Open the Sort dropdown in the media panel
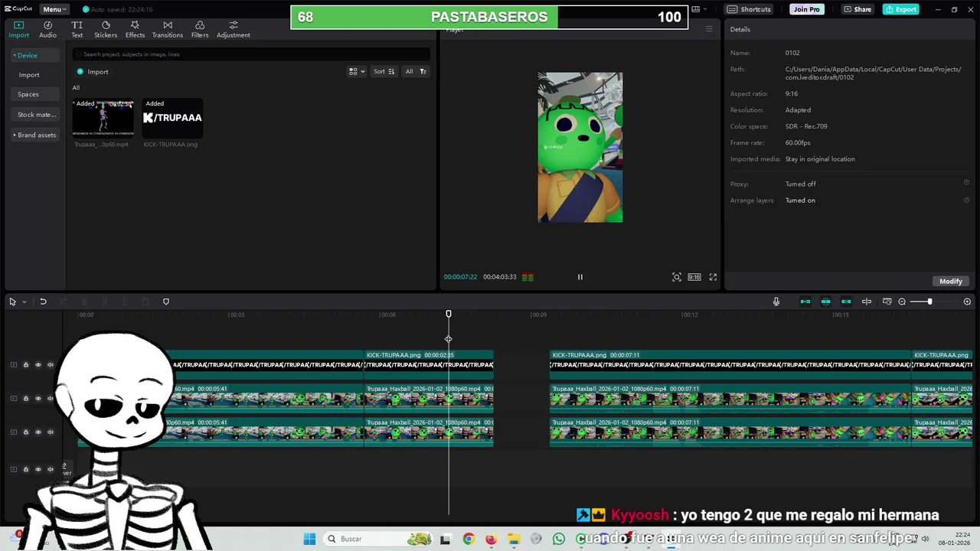Viewport: 980px width, 551px height. tap(384, 71)
